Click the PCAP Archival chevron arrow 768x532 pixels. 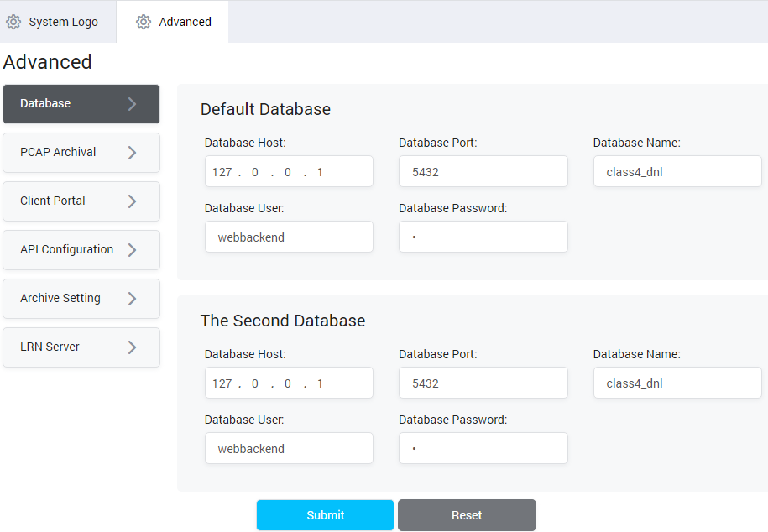click(x=132, y=153)
